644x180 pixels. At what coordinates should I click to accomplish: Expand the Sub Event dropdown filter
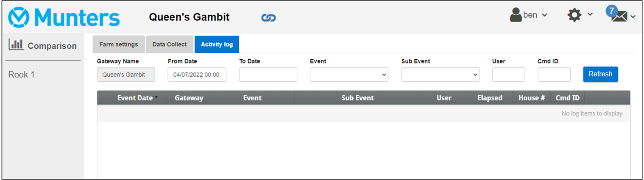440,75
